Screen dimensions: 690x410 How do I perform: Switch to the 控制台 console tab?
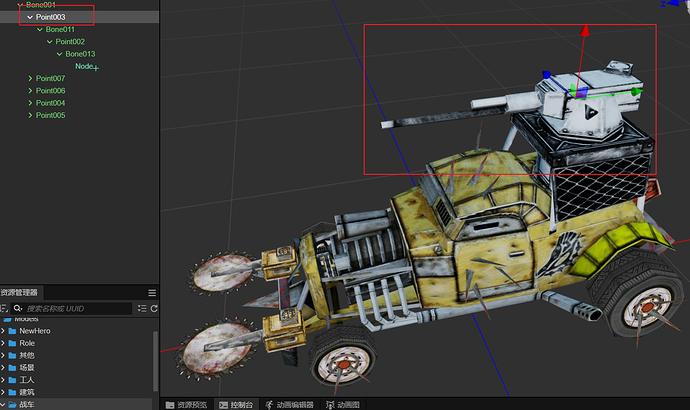pyautogui.click(x=236, y=405)
